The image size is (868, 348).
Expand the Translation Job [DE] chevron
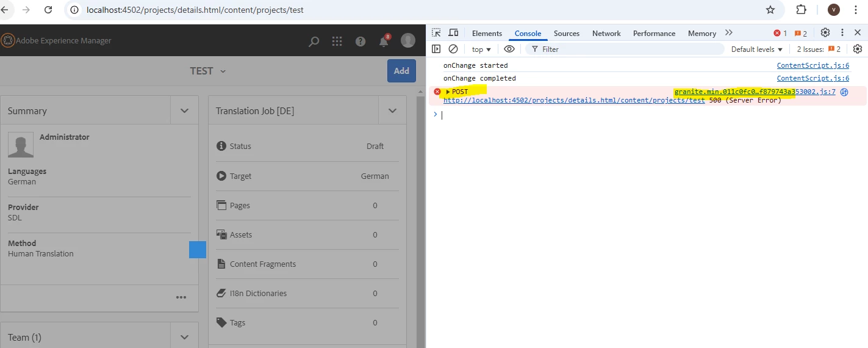[x=392, y=111]
